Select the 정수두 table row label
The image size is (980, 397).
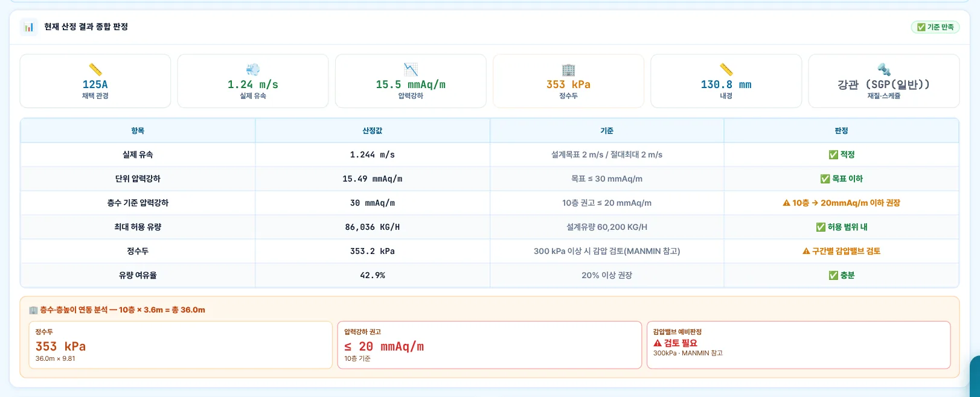click(x=138, y=252)
